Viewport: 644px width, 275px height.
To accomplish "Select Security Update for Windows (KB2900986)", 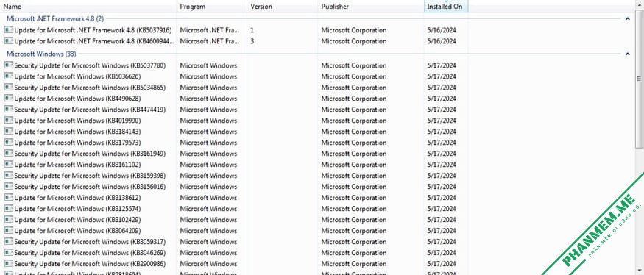I will point(90,264).
